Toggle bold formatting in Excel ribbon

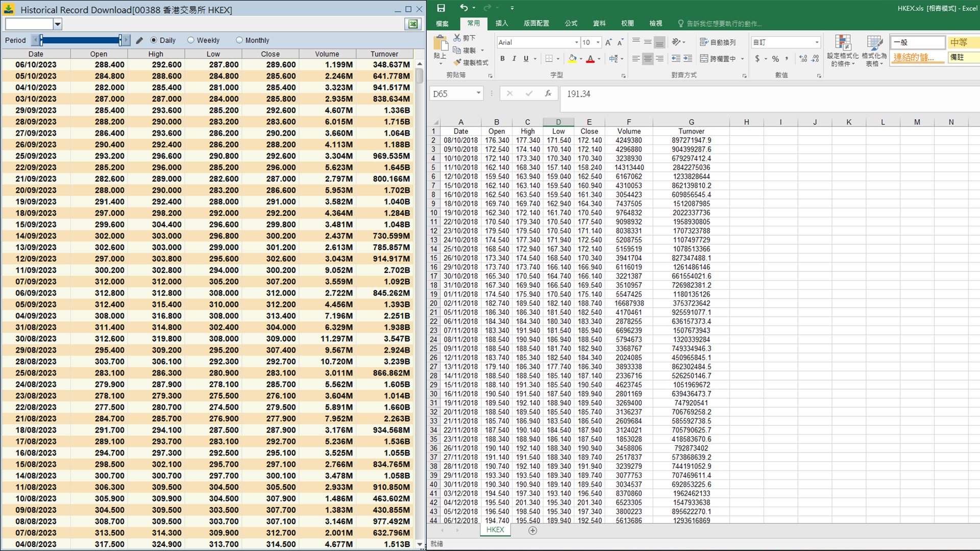pos(502,59)
